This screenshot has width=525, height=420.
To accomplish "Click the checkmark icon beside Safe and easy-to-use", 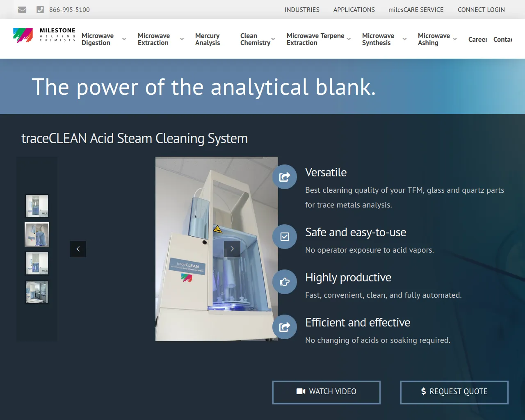I will pos(285,237).
